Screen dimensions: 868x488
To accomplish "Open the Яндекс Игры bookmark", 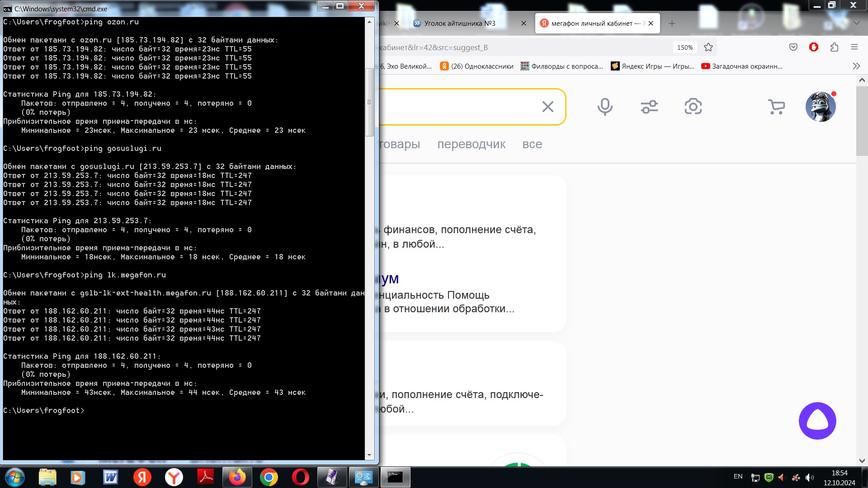I will pyautogui.click(x=653, y=66).
